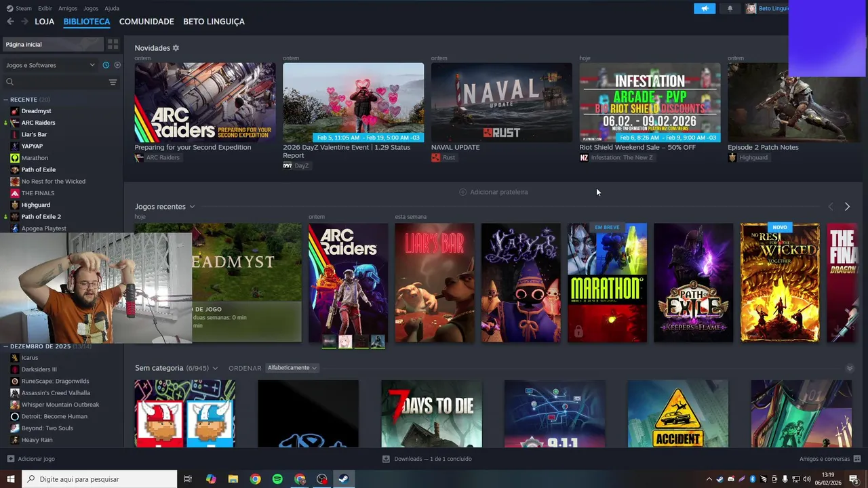This screenshot has height=488, width=868.
Task: Collapse the RECENTE category
Action: [x=5, y=100]
